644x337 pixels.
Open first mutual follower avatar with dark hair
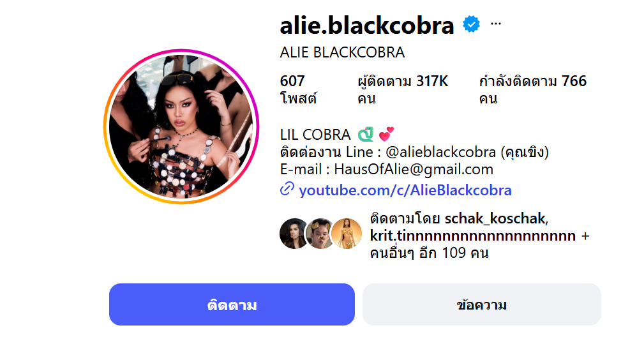294,234
